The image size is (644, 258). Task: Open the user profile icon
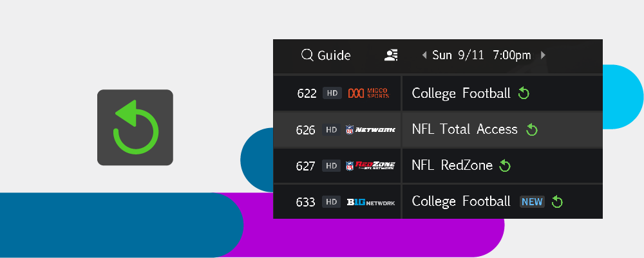click(390, 55)
